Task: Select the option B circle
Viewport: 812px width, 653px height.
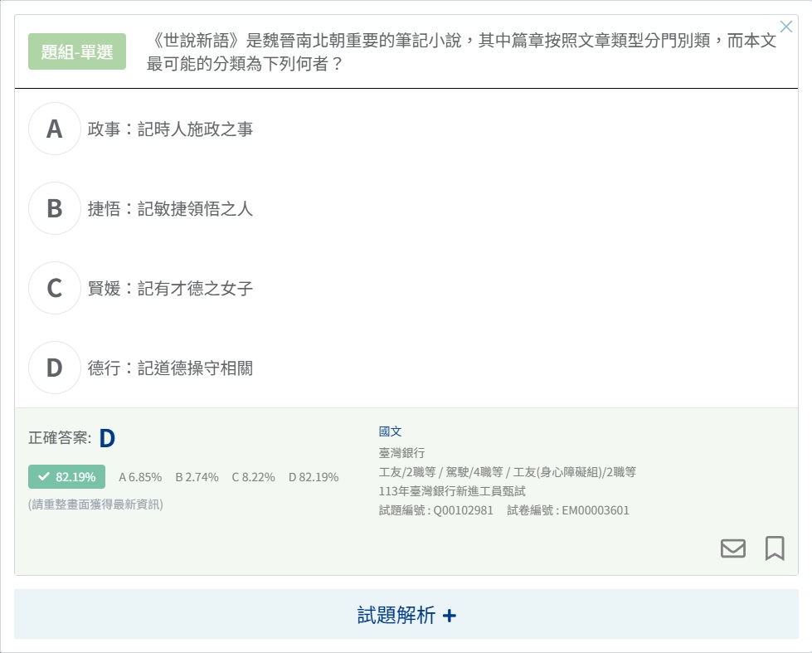Action: [x=55, y=208]
